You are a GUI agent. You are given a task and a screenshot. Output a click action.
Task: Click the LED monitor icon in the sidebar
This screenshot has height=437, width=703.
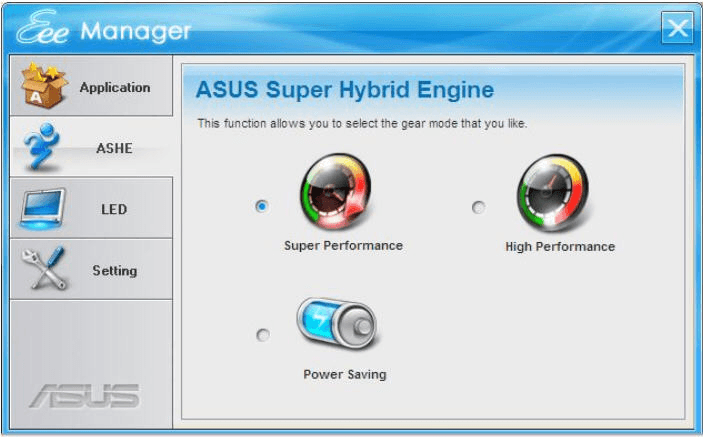(x=43, y=209)
